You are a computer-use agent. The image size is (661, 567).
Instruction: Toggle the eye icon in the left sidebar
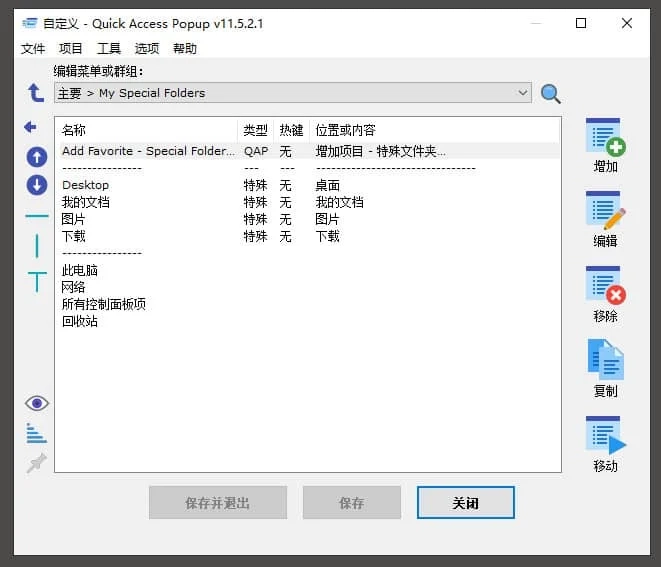click(x=37, y=403)
